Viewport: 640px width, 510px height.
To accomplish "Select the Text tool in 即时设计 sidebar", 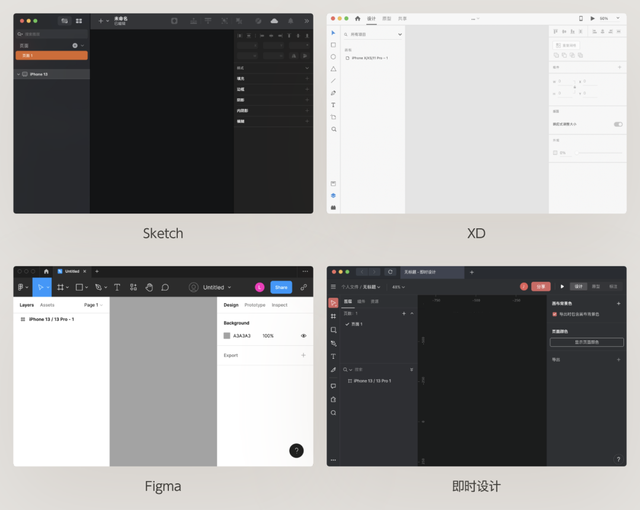I will (333, 357).
